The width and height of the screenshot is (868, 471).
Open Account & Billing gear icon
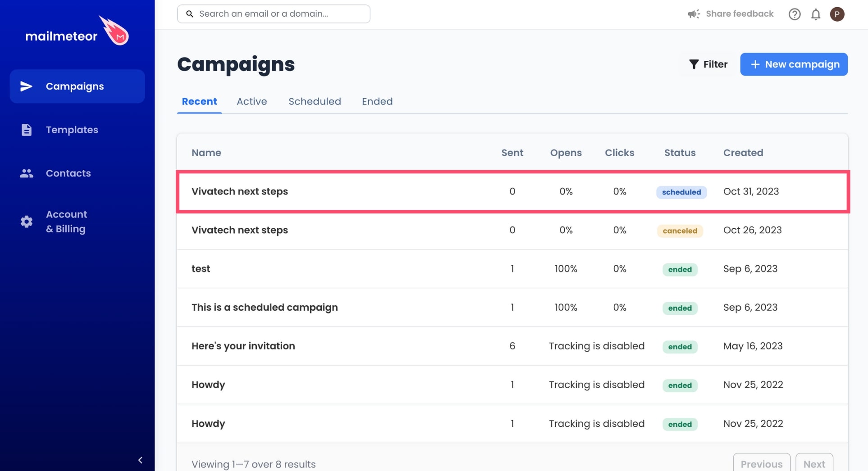(x=27, y=222)
